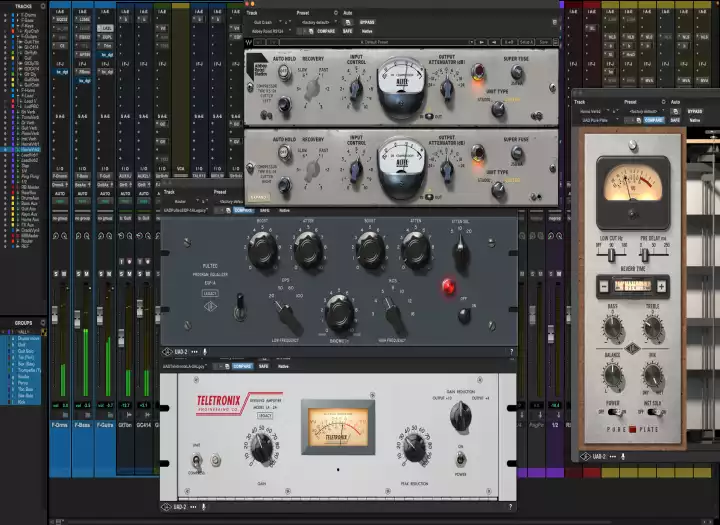Click the Recovery knob on bottom RS124 unit
The width and height of the screenshot is (720, 525).
[x=312, y=169]
